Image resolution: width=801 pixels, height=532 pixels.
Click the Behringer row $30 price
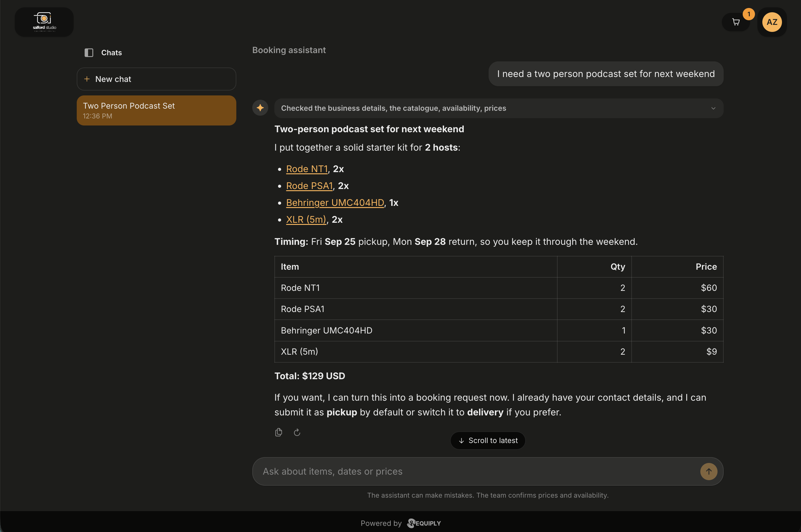tap(677, 330)
